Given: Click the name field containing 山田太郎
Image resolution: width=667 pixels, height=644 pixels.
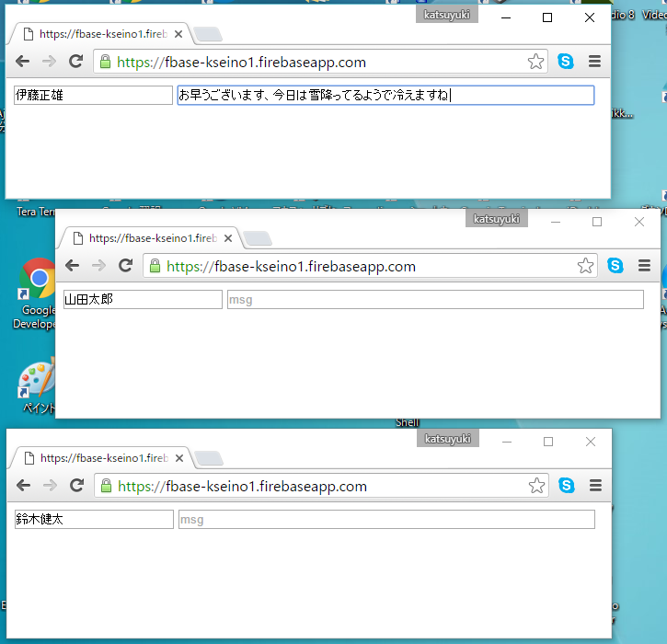Looking at the screenshot, I should pos(143,299).
